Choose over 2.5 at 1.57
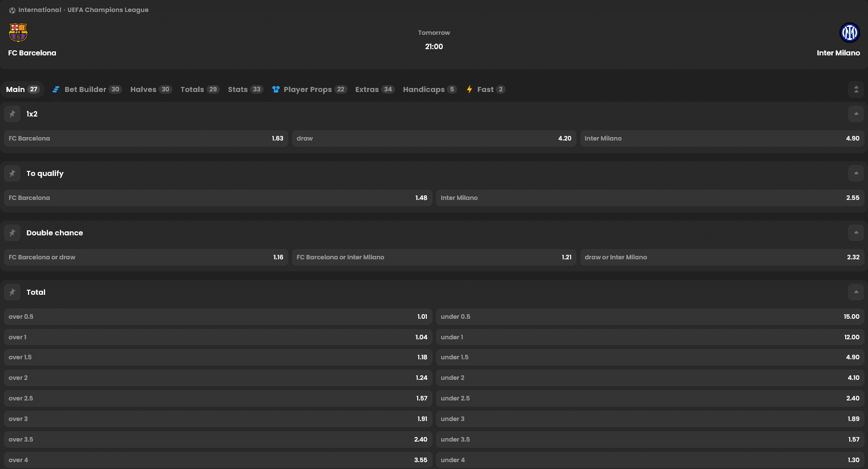The image size is (868, 469). 218,398
